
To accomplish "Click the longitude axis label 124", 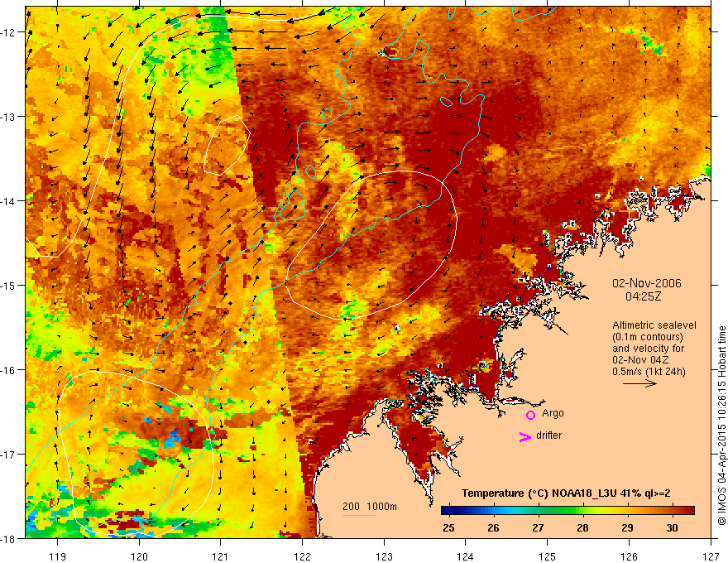I will (x=466, y=556).
